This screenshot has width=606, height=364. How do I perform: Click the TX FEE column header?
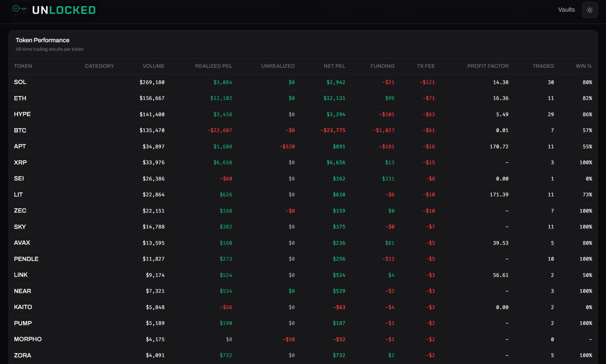coord(426,66)
